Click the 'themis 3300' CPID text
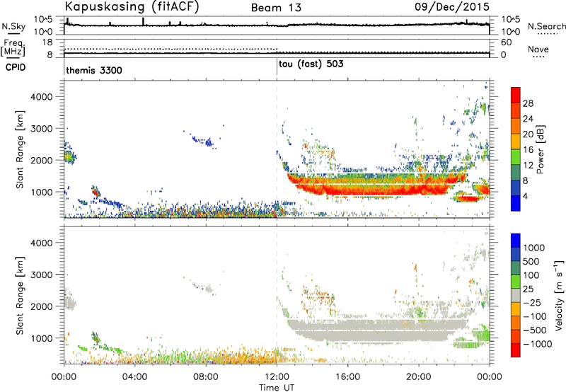 (94, 70)
